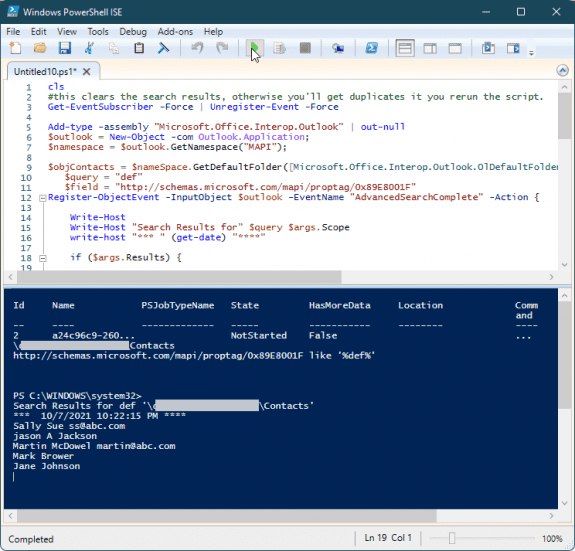The image size is (575, 551).
Task: Close the Untitled10.ps1 tab
Action: pos(87,71)
